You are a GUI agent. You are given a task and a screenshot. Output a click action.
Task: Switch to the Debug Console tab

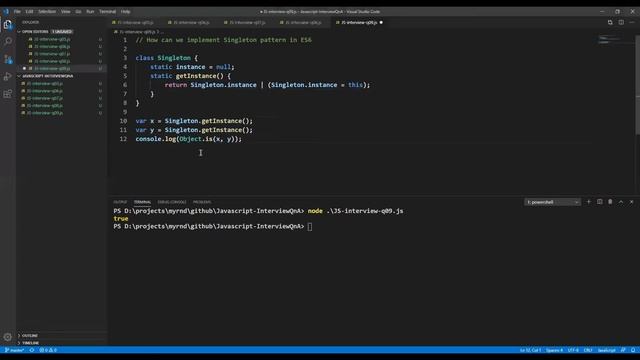pos(172,202)
